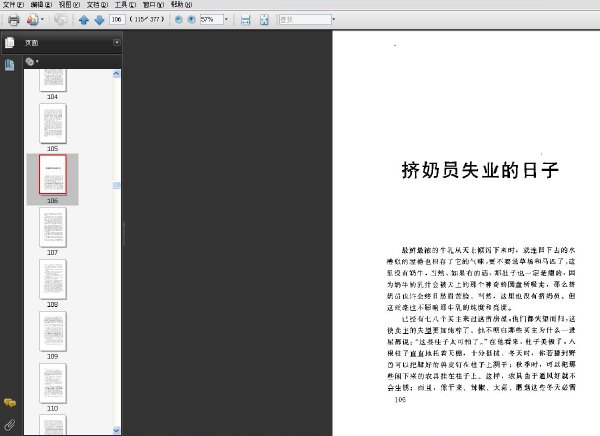Click the chapter title 挤奶员失业的日子
600x436 pixels.
[480, 170]
